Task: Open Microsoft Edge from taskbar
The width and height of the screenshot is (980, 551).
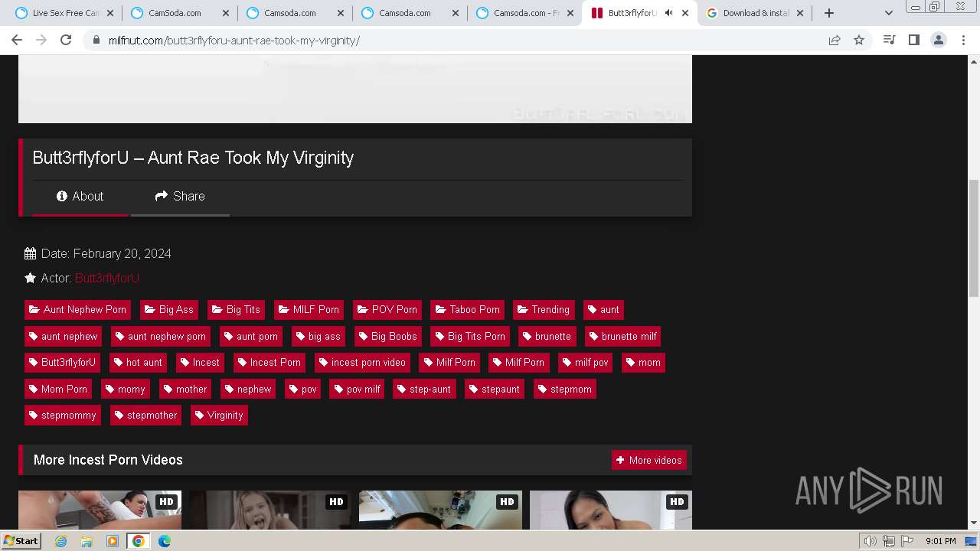Action: click(x=165, y=541)
